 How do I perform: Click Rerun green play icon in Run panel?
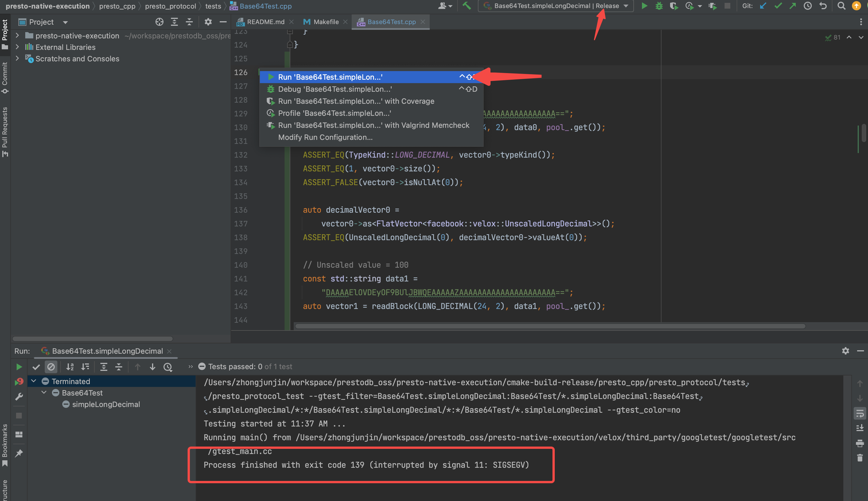point(19,367)
